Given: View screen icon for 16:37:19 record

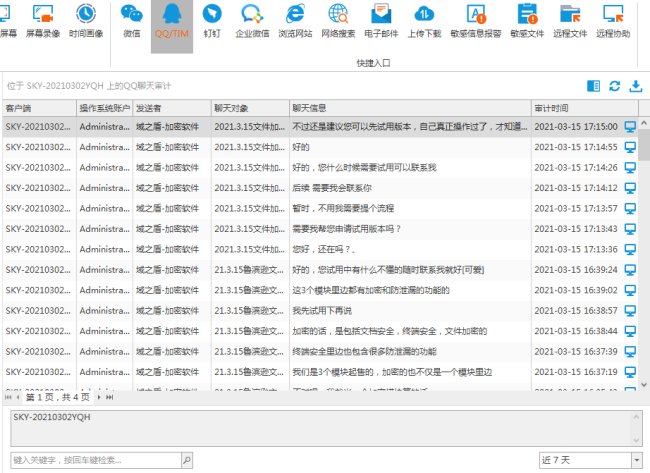Looking at the screenshot, I should click(630, 372).
